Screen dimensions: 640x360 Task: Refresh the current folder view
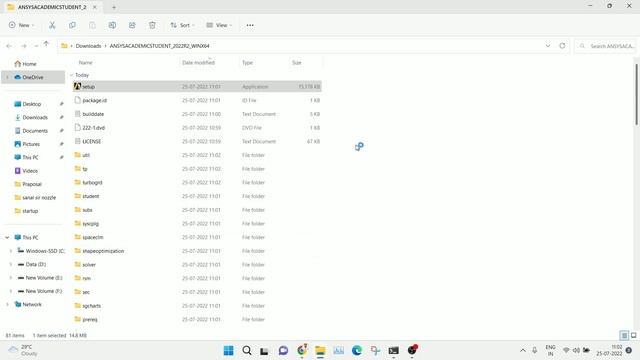[562, 46]
